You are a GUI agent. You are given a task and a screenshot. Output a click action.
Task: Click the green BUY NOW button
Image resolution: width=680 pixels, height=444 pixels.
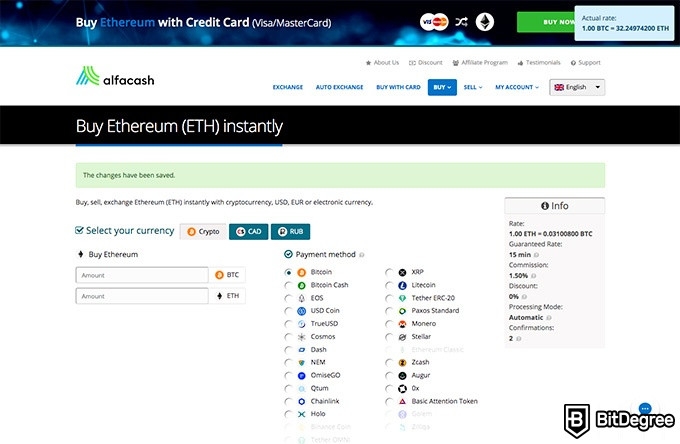pyautogui.click(x=546, y=22)
